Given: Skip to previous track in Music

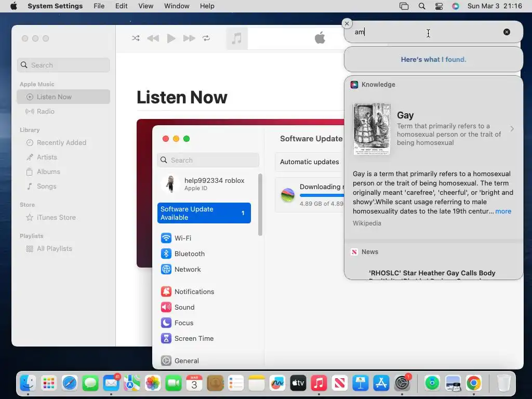Looking at the screenshot, I should (x=153, y=38).
